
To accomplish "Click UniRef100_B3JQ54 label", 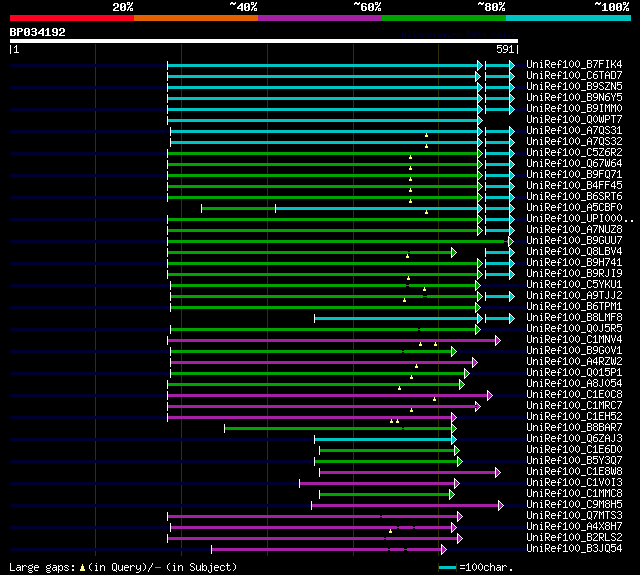I will coord(574,549).
